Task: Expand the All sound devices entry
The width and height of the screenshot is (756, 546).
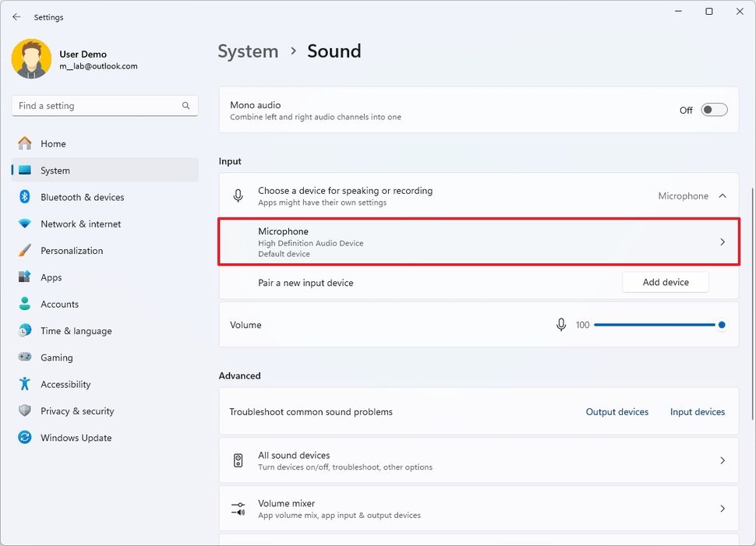Action: click(x=722, y=460)
